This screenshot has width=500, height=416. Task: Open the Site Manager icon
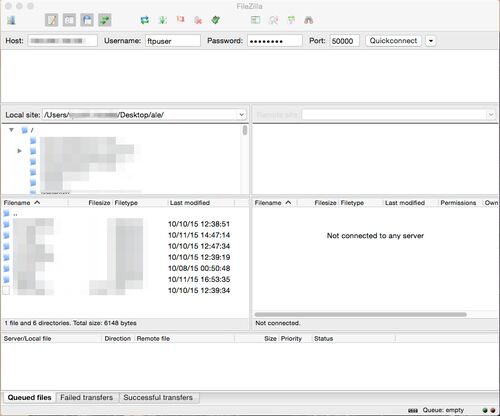click(x=12, y=20)
